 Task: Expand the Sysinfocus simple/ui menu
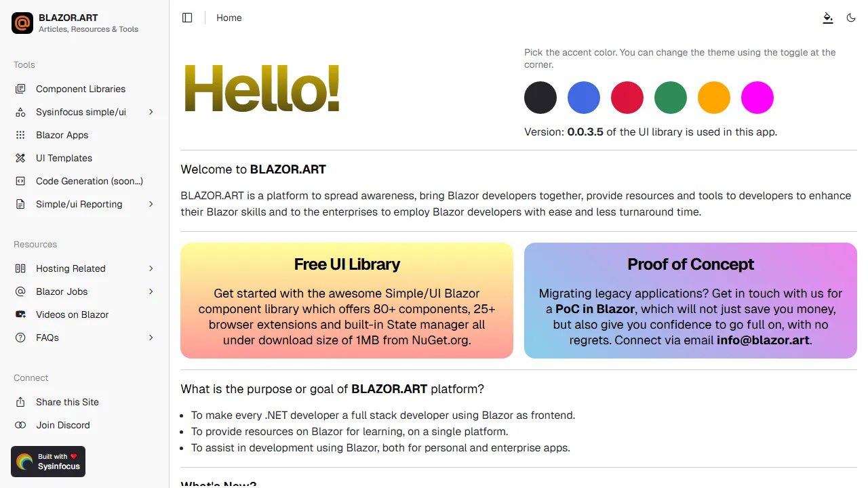point(81,112)
